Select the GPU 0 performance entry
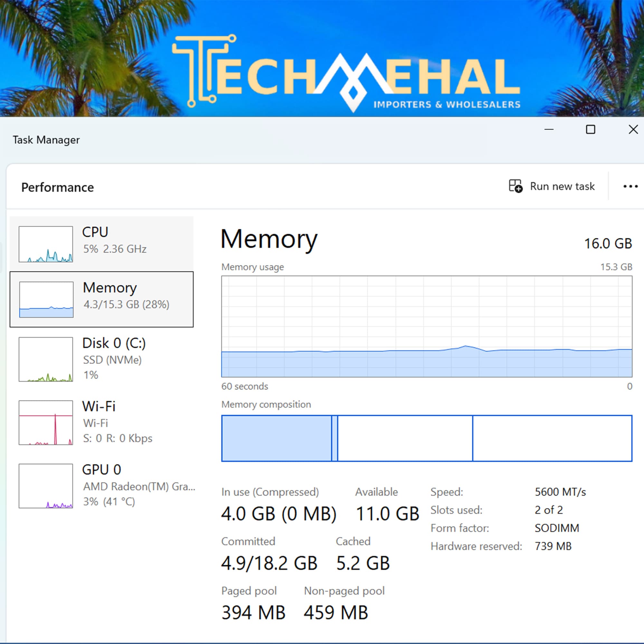This screenshot has height=644, width=644. pos(102,486)
